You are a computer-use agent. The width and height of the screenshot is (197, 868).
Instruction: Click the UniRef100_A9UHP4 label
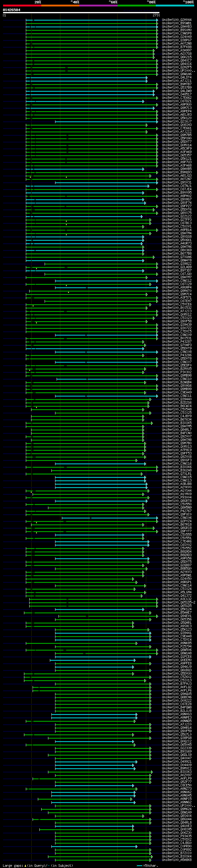pyautogui.click(x=177, y=287)
